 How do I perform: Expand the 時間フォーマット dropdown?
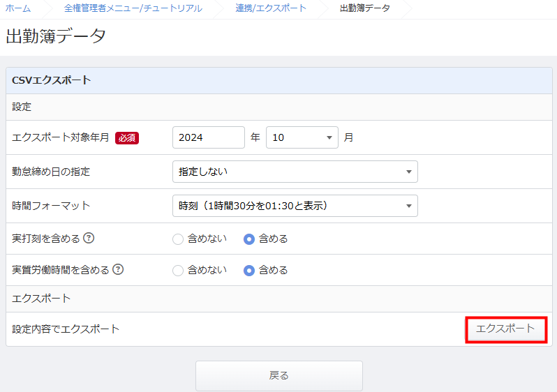point(295,206)
